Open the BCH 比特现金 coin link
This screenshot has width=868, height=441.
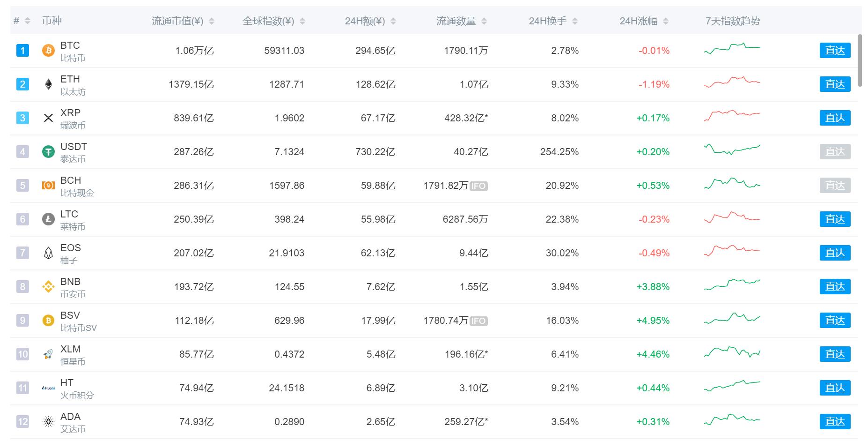(77, 186)
